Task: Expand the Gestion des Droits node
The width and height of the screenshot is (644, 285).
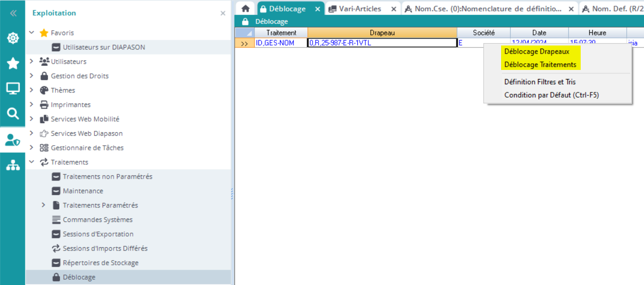Action: coord(32,76)
